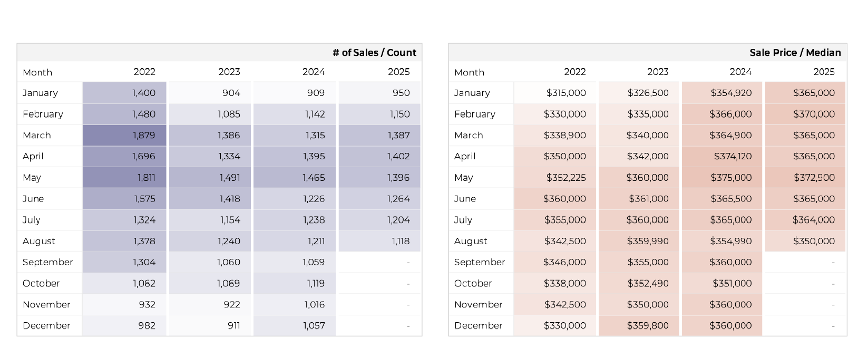Click the October row label in the Sale Price table
This screenshot has width=868, height=357.
pos(473,283)
